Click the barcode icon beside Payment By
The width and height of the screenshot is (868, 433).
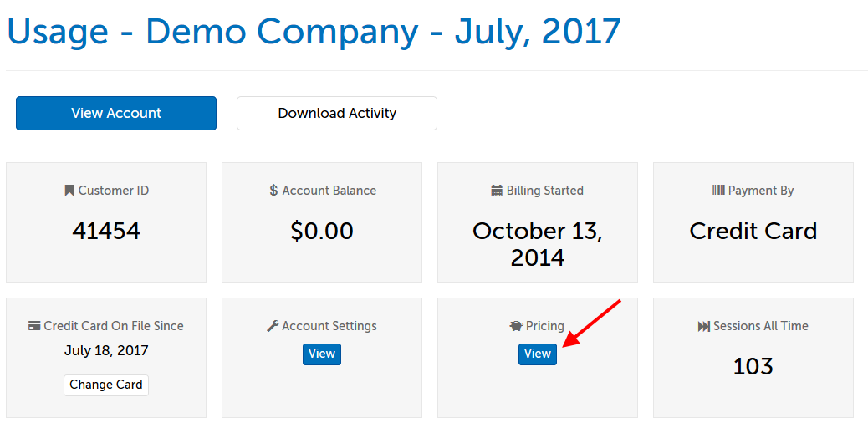[718, 191]
